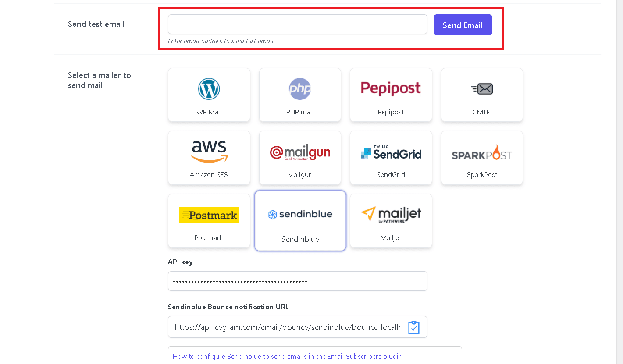Select the Mailgun logo
The height and width of the screenshot is (364, 623).
[x=300, y=152]
